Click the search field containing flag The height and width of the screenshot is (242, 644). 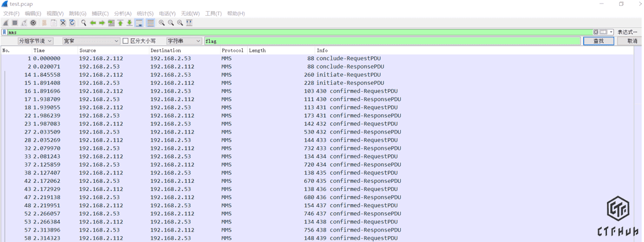tap(391, 41)
